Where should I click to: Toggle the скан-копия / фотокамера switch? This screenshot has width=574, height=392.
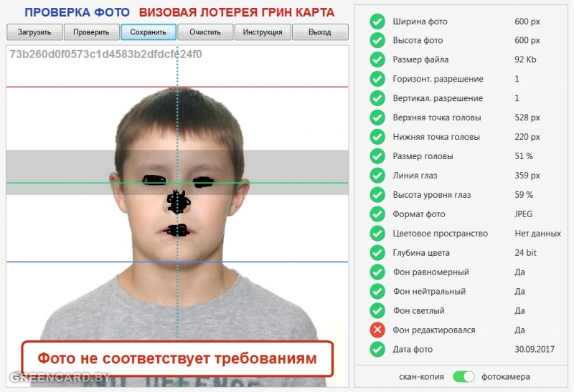click(x=464, y=377)
